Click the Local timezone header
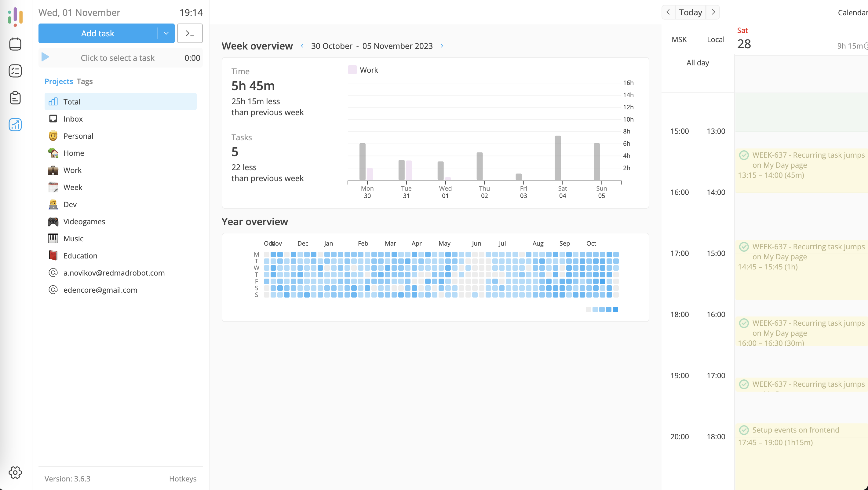This screenshot has height=490, width=868. pos(715,39)
